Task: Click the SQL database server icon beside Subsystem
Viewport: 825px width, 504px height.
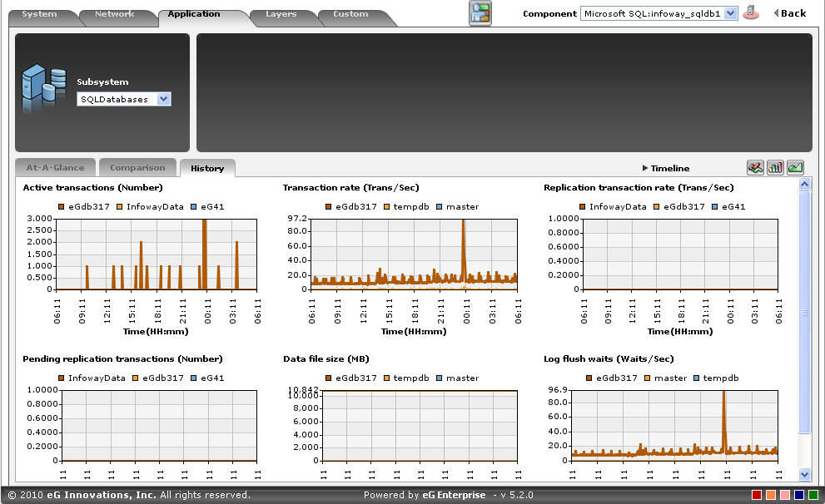Action: click(x=43, y=87)
